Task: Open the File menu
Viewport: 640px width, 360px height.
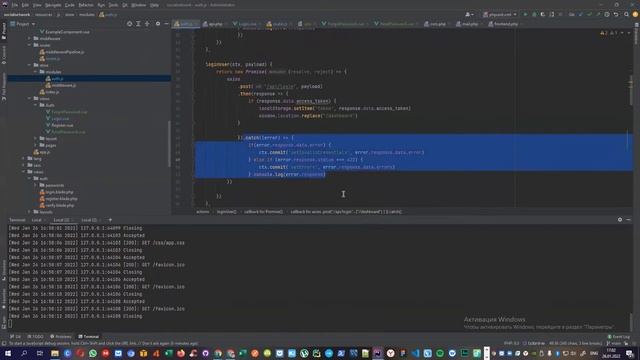Action: [15, 5]
